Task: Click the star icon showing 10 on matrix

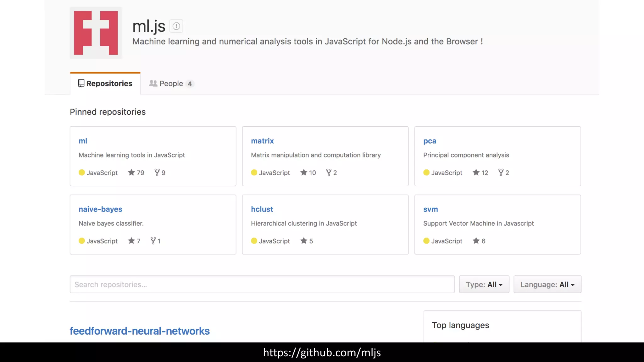Action: [304, 172]
